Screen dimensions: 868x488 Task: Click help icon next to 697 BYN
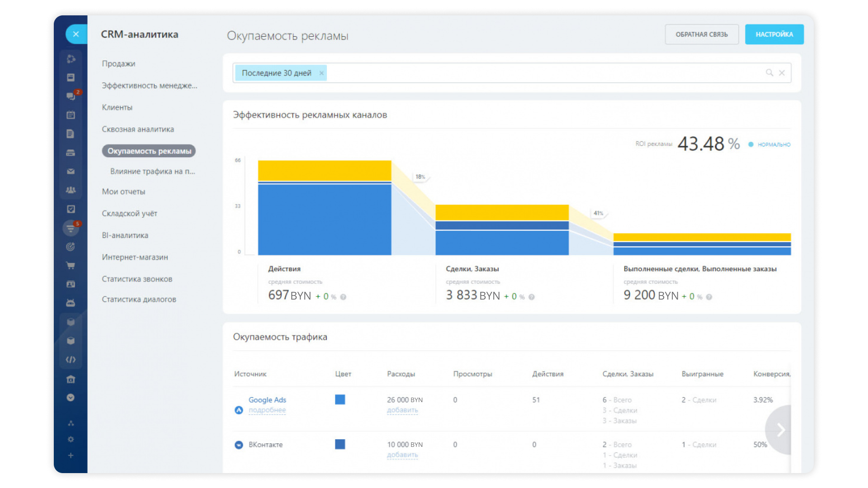pos(343,297)
